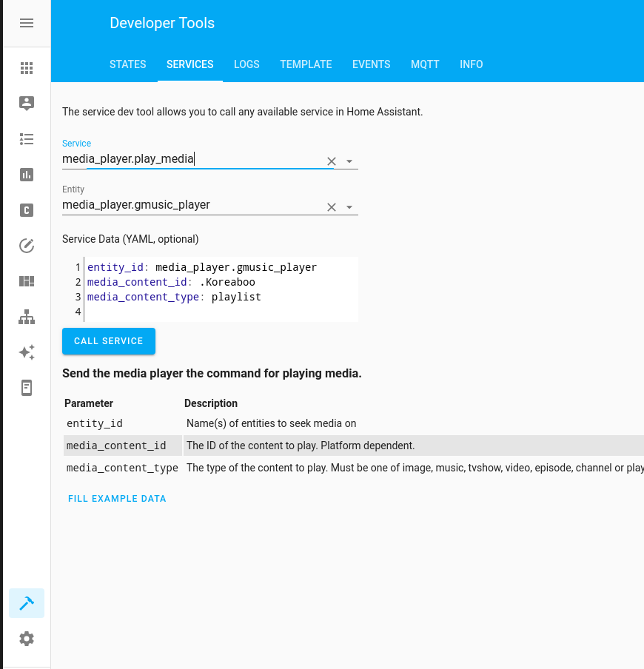Viewport: 644px width, 669px height.
Task: Select the SERVICES tab
Action: 190,64
